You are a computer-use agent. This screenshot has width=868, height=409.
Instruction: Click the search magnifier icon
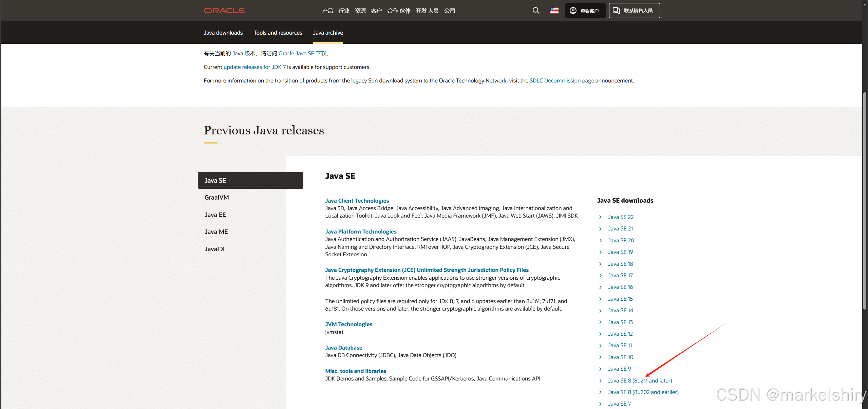[535, 11]
